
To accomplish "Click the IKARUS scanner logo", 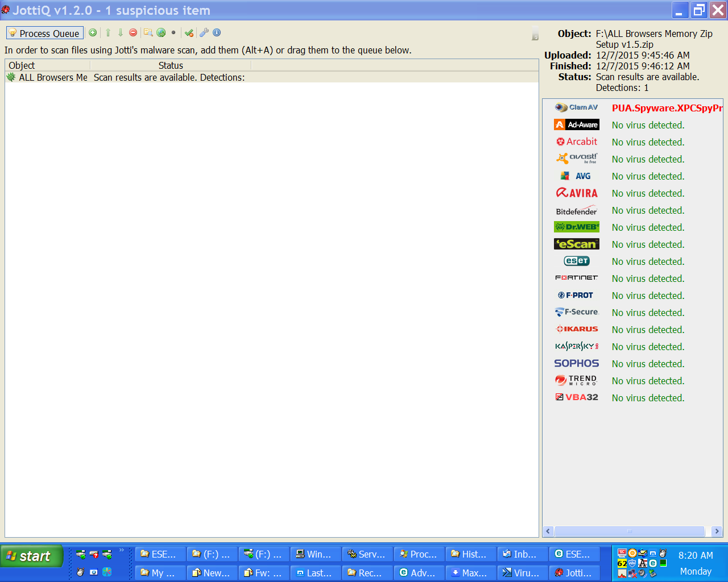I will [x=577, y=329].
